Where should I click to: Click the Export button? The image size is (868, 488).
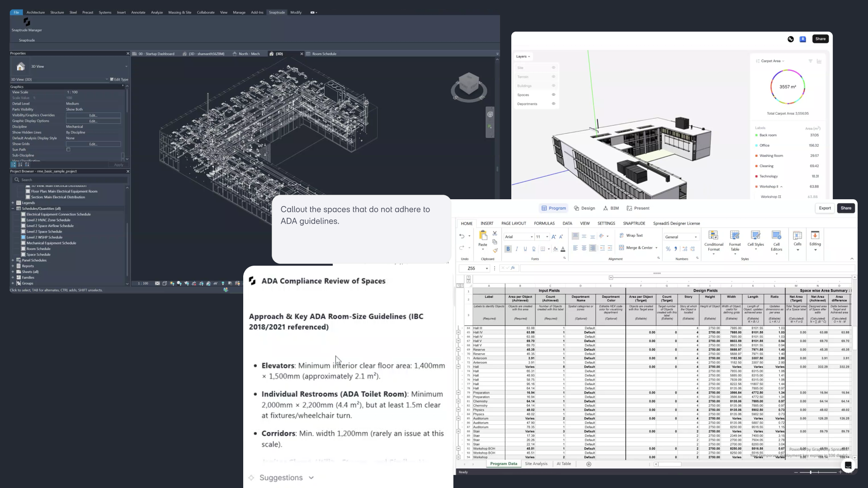pos(825,208)
